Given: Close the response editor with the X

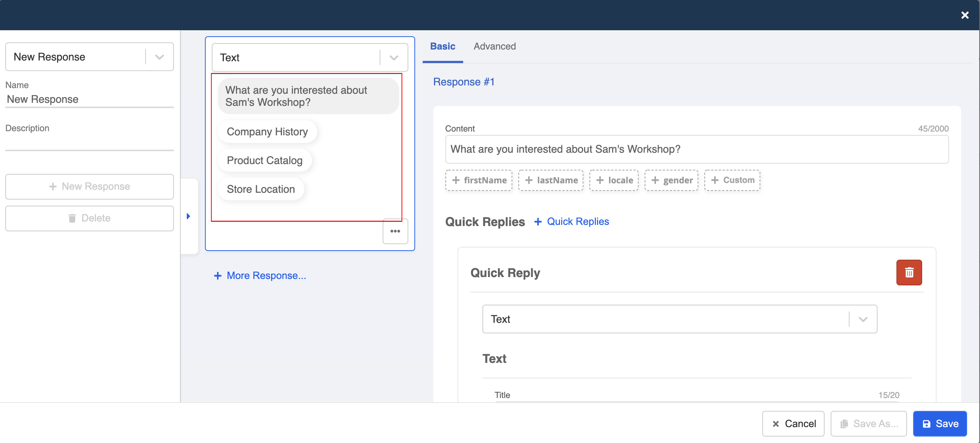Looking at the screenshot, I should click(965, 15).
